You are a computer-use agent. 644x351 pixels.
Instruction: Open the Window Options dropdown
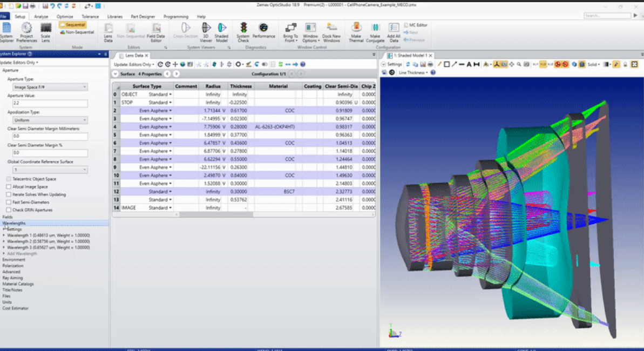(x=310, y=32)
